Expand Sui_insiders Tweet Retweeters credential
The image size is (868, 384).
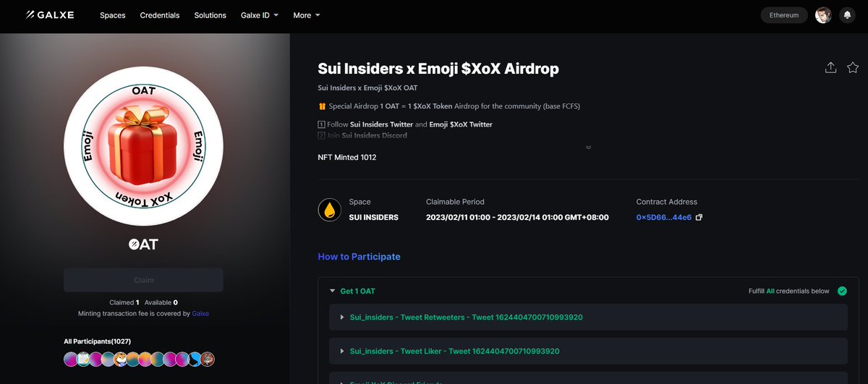coord(587,317)
